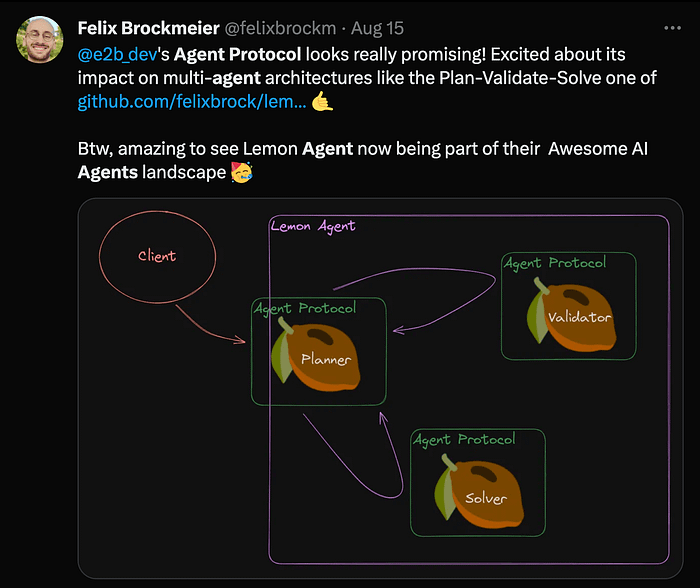700x588 pixels.
Task: Click the Agent Protocol label above Validator
Action: pyautogui.click(x=555, y=263)
